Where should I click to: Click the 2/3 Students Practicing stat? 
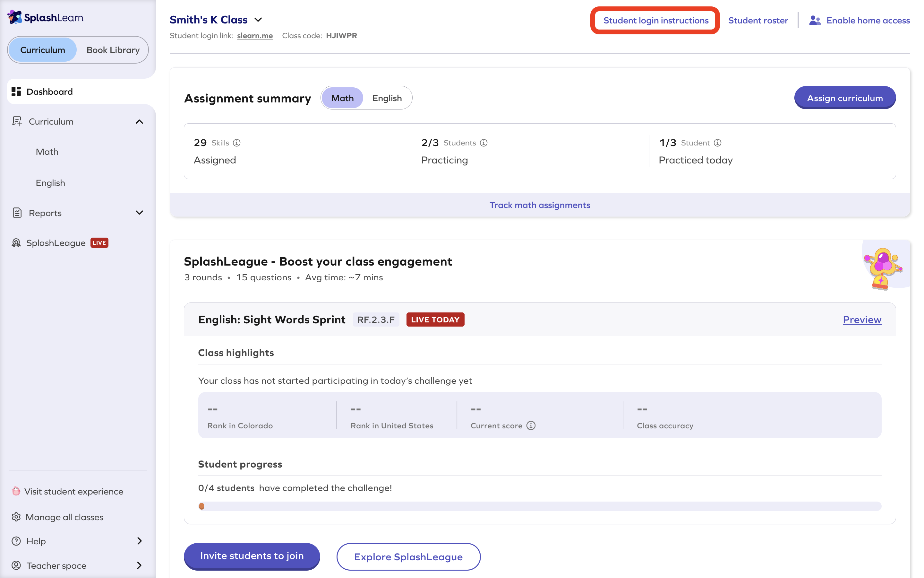pos(454,151)
